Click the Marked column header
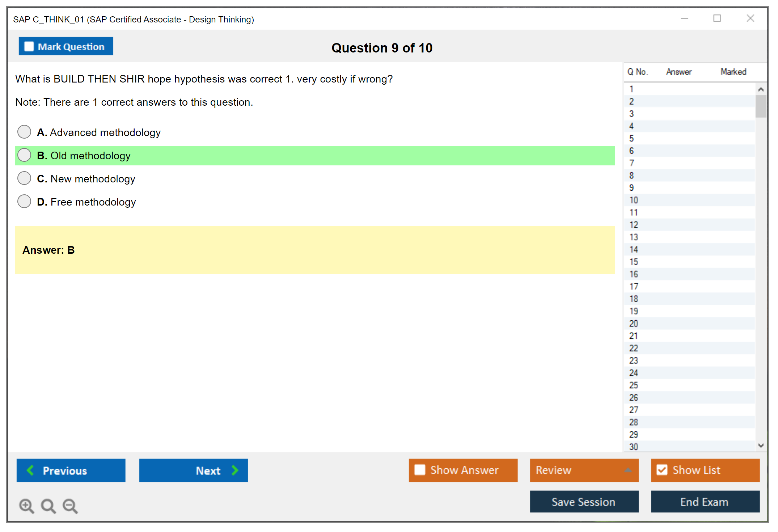778x532 pixels. click(733, 72)
